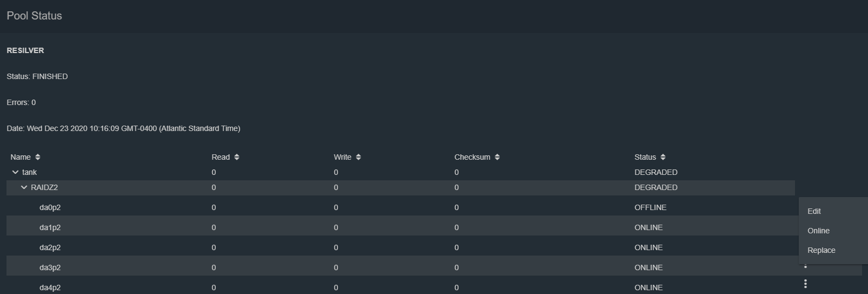This screenshot has height=294, width=868.
Task: Sort by the Checksum column sort icon
Action: coord(498,157)
